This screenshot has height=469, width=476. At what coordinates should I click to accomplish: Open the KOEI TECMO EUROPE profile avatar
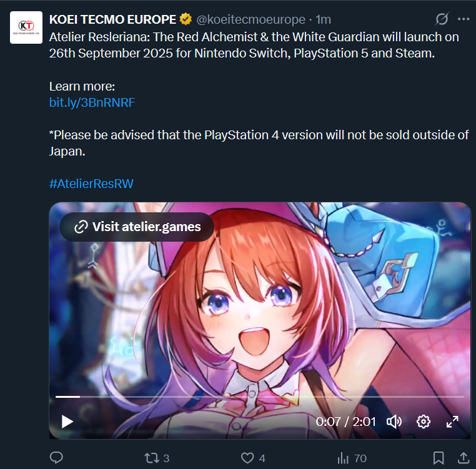[x=26, y=27]
